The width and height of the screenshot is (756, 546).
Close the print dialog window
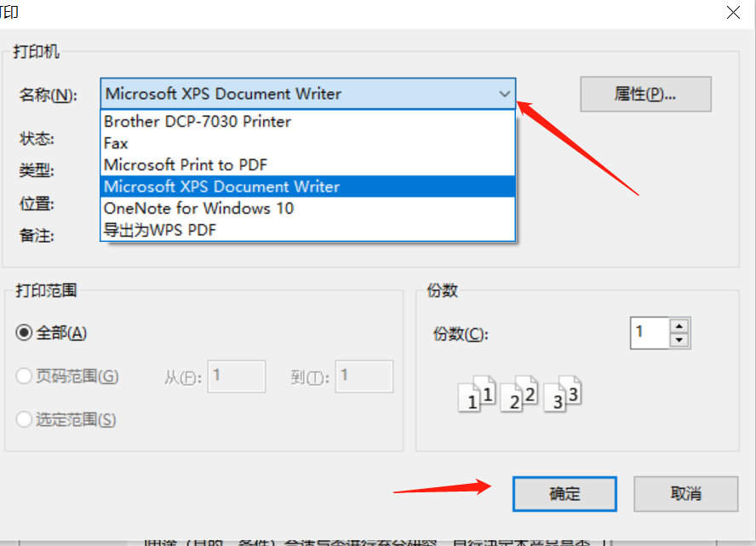click(x=733, y=13)
